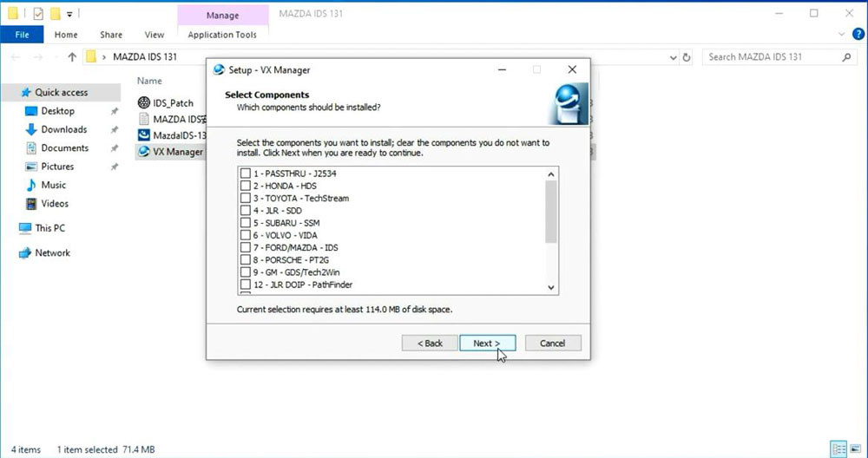This screenshot has height=458, width=868.
Task: Click the VX Manager file icon
Action: pyautogui.click(x=144, y=151)
